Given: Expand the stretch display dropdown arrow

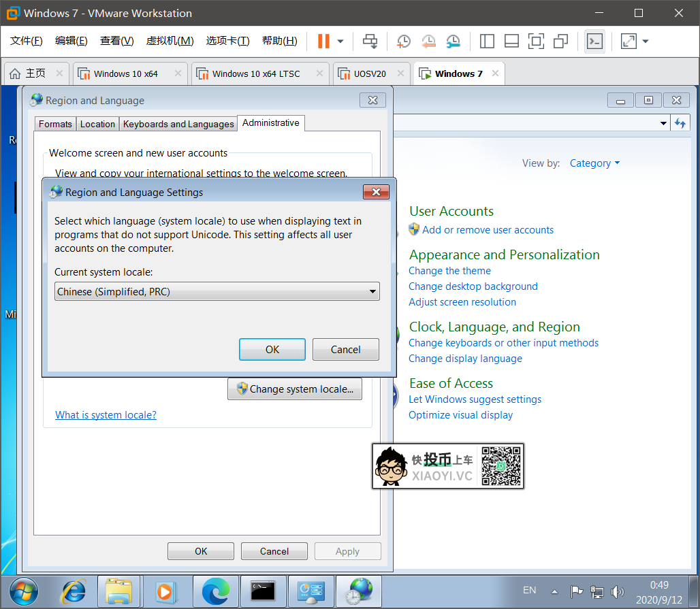Looking at the screenshot, I should (x=646, y=42).
